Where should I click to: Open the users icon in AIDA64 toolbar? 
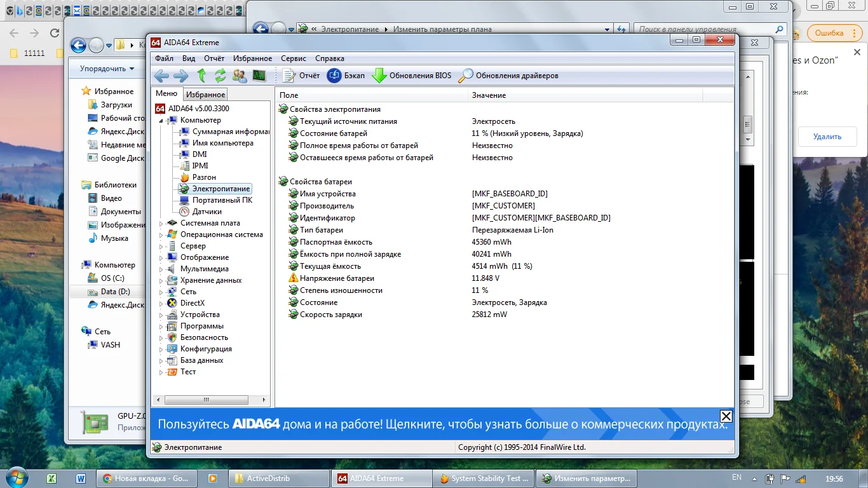coord(240,76)
